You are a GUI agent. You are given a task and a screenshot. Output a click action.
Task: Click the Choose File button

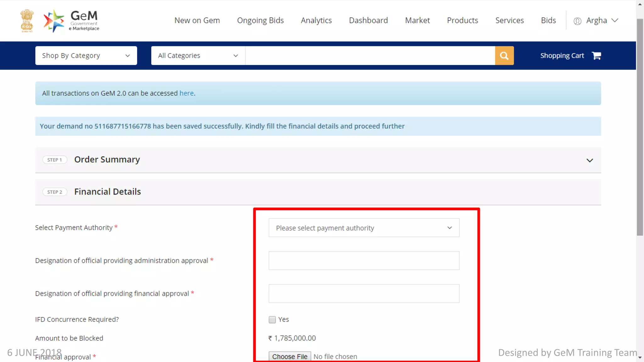pyautogui.click(x=290, y=356)
